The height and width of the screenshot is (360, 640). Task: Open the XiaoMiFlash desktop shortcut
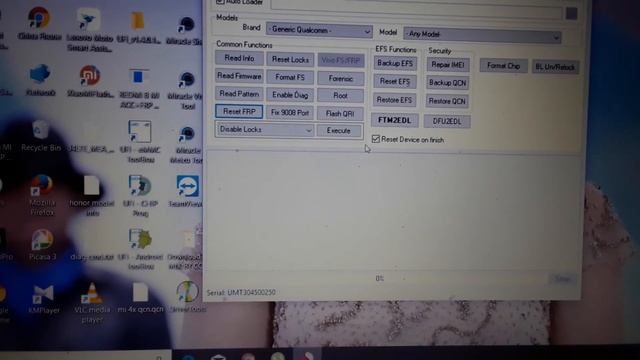90,81
